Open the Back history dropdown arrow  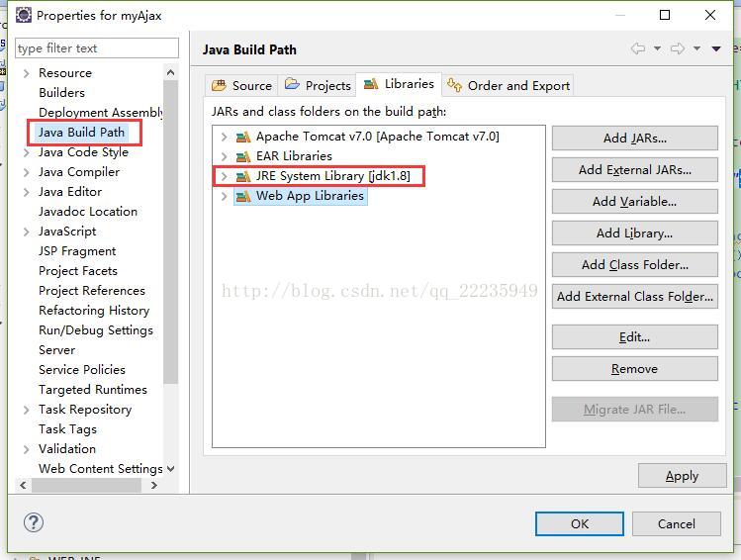[x=657, y=48]
